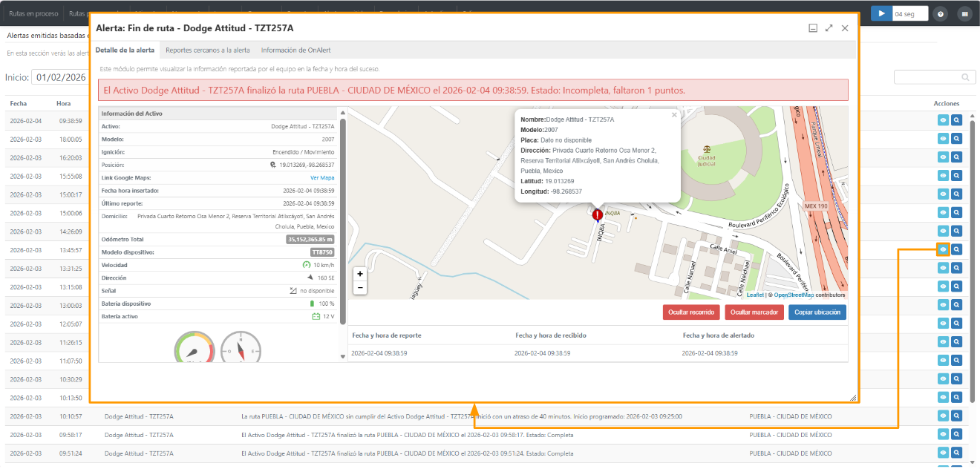Screen dimensions: 980x469
Task: Click the copy-position icon beside the coordinates
Action: pos(273,165)
